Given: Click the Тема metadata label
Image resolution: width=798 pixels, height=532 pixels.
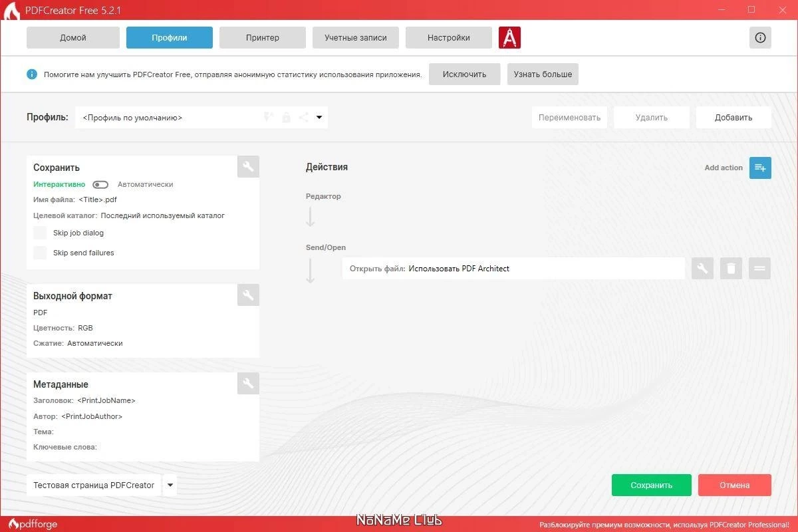Looking at the screenshot, I should (43, 432).
